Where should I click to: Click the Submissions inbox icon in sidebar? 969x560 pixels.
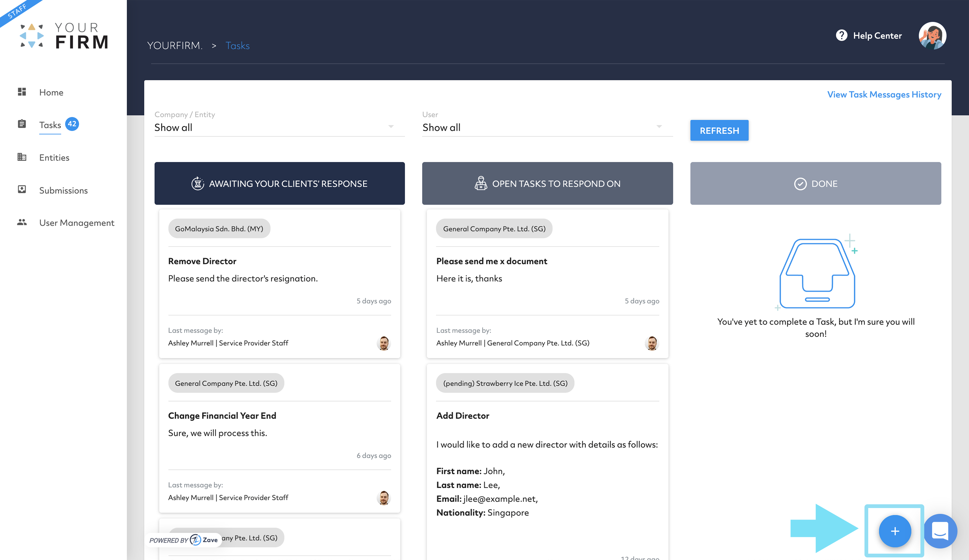pos(22,189)
